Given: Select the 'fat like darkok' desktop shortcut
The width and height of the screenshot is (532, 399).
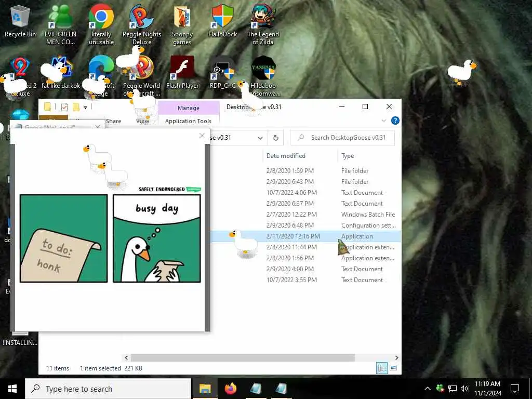Looking at the screenshot, I should [x=60, y=73].
